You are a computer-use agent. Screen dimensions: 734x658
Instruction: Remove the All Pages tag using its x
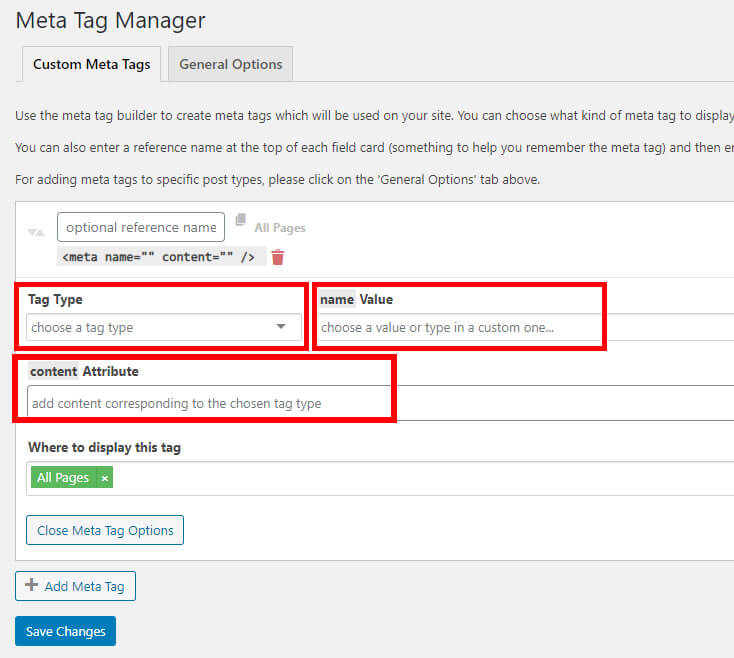(105, 478)
